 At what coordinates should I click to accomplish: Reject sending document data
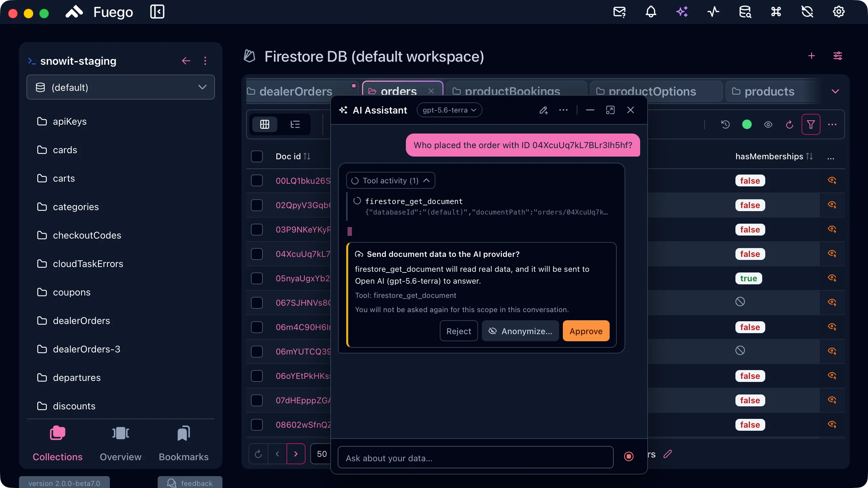(459, 331)
